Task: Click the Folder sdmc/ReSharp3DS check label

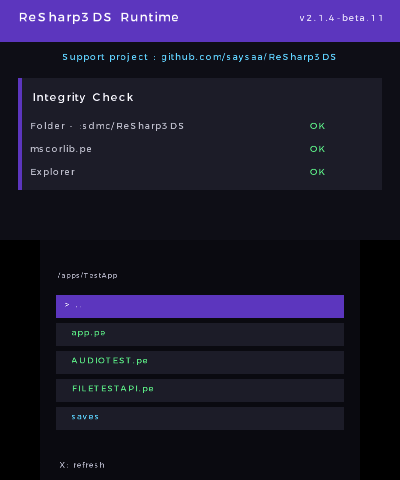Action: (x=107, y=126)
